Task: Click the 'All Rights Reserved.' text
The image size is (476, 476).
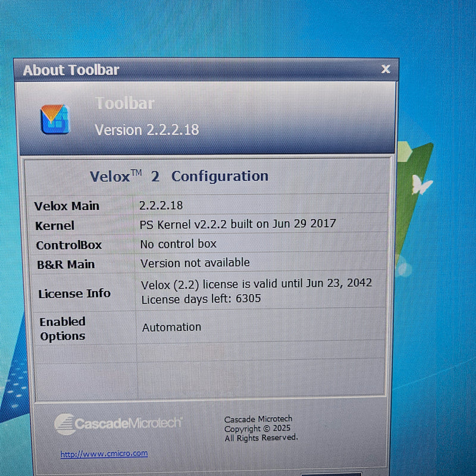Action: coord(261,438)
